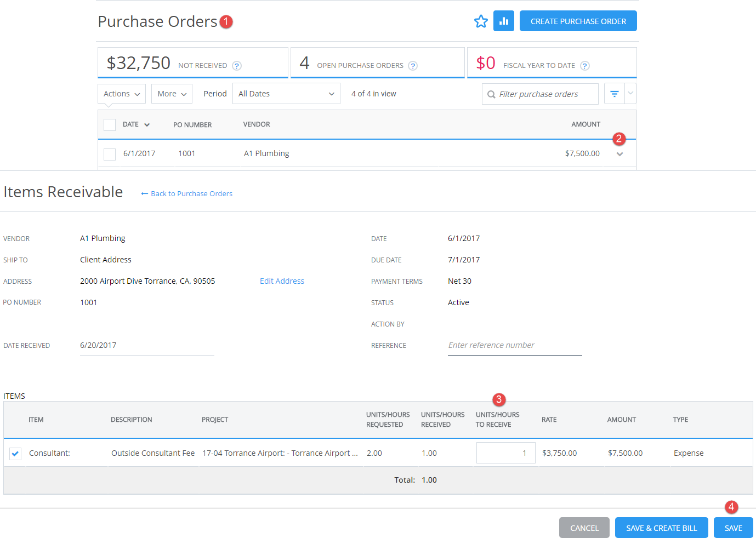
Task: Click the $0 fiscal year to date summary
Action: click(x=552, y=62)
